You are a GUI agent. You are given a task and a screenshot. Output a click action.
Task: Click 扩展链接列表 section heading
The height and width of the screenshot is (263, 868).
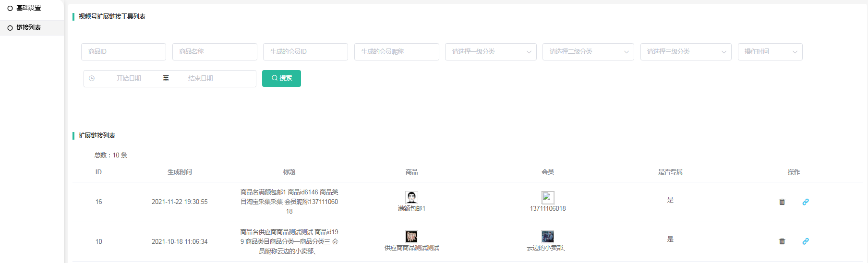[x=97, y=135]
